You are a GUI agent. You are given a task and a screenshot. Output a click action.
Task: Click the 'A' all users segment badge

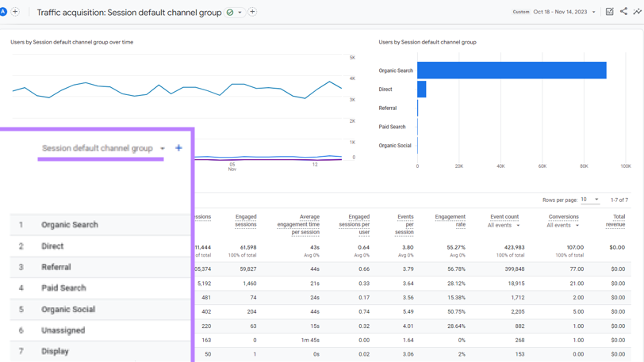tap(4, 12)
